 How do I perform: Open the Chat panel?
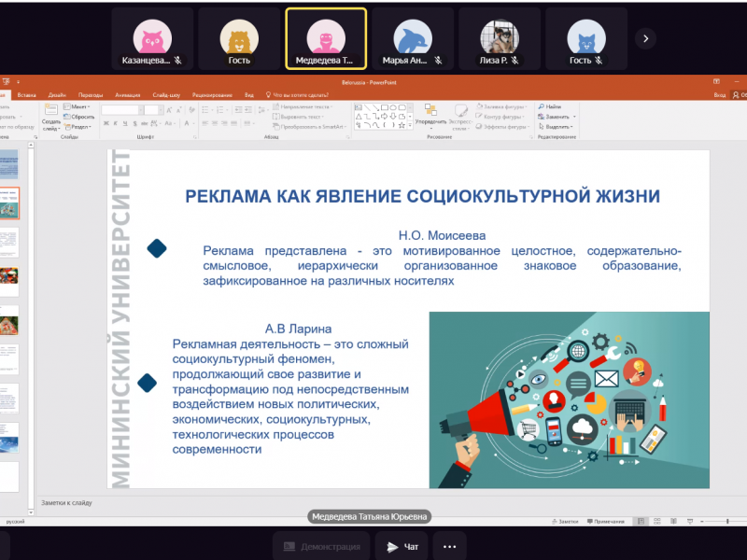click(x=402, y=547)
